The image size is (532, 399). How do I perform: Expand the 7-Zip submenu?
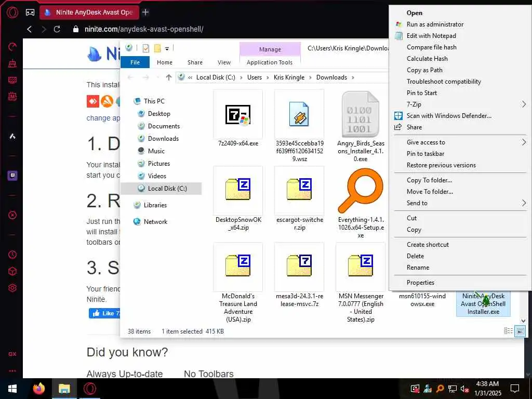click(x=524, y=104)
